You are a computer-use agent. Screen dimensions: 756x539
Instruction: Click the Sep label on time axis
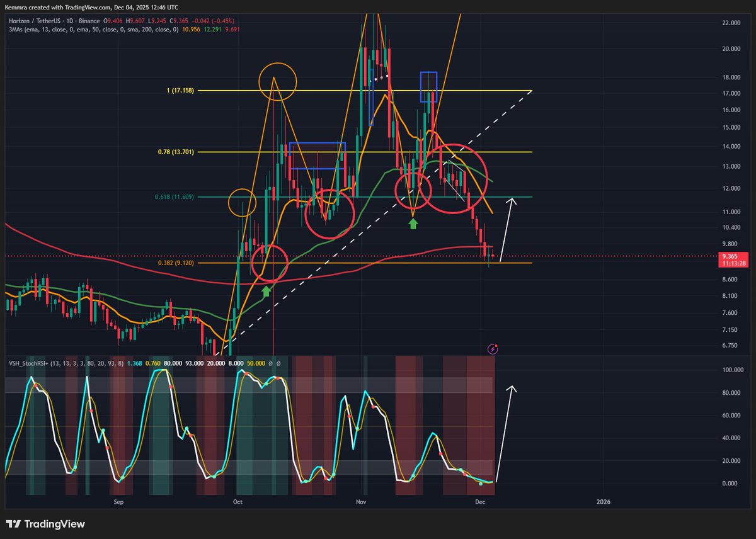118,502
